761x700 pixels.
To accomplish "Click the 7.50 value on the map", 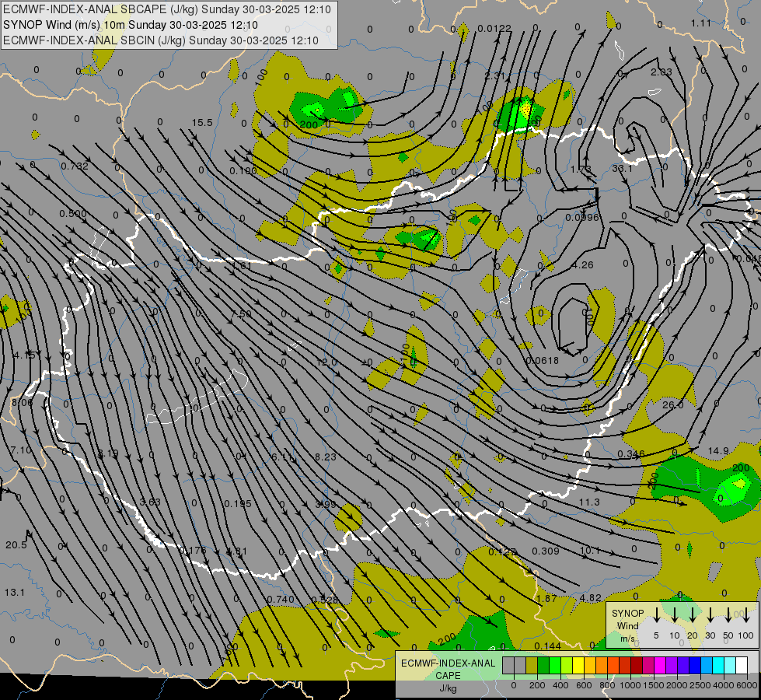I will coord(241,313).
